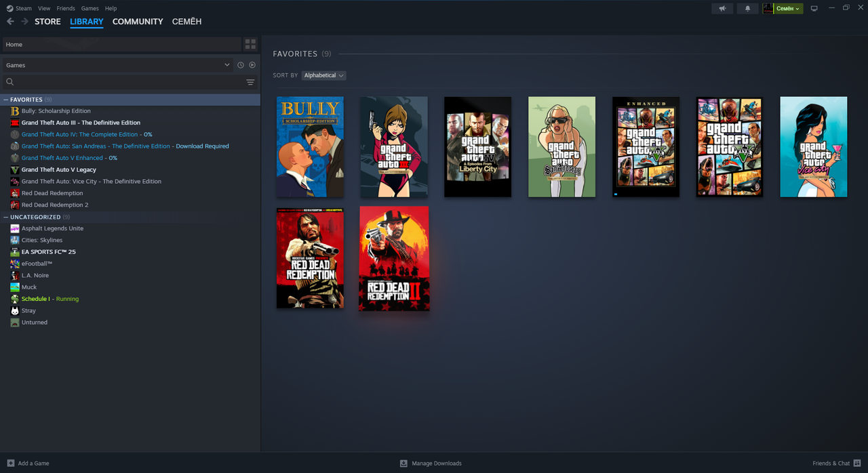Viewport: 868px width, 473px height.
Task: Select Red Dead Redemption in list
Action: (x=52, y=193)
